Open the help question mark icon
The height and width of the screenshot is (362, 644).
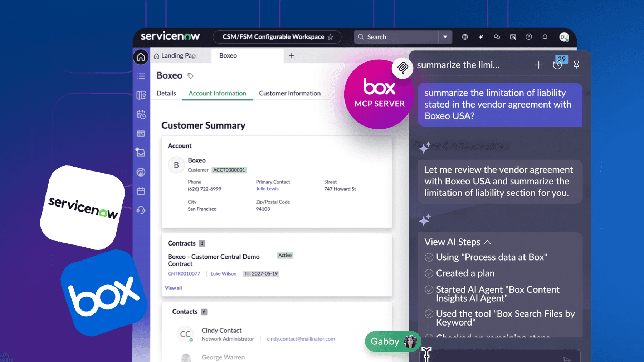click(x=529, y=37)
